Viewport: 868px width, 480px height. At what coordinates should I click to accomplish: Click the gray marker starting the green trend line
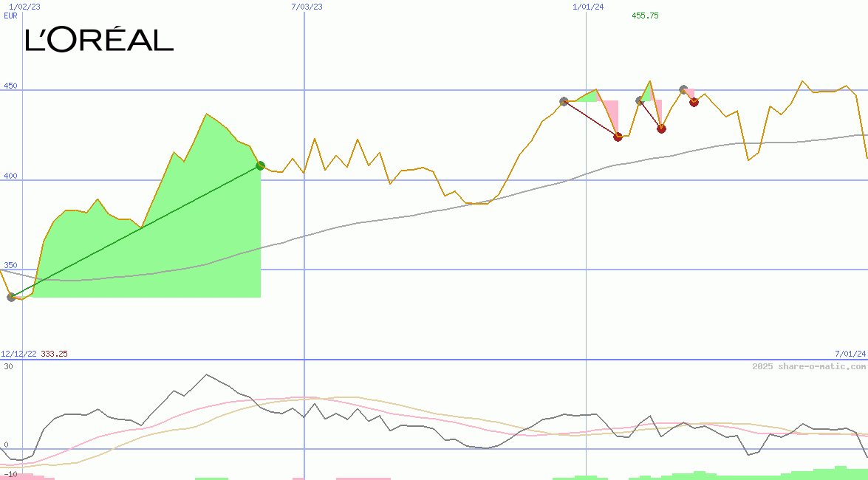[11, 297]
